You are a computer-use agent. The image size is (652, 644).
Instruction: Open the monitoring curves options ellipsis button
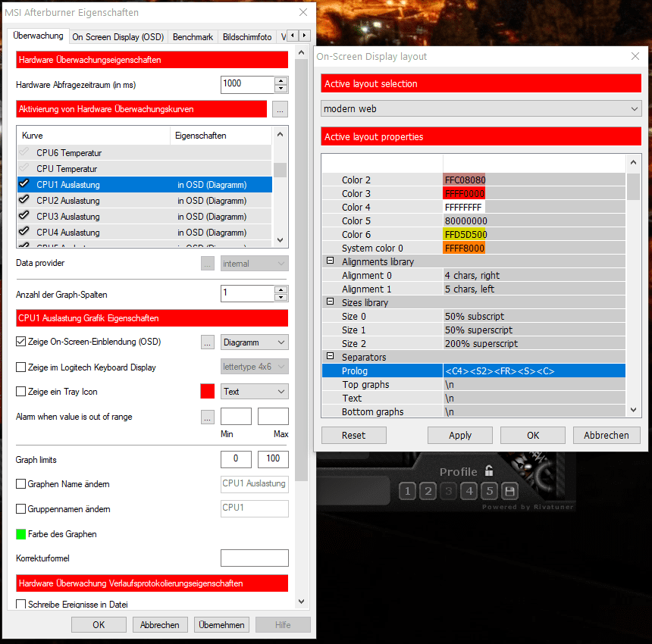coord(281,109)
